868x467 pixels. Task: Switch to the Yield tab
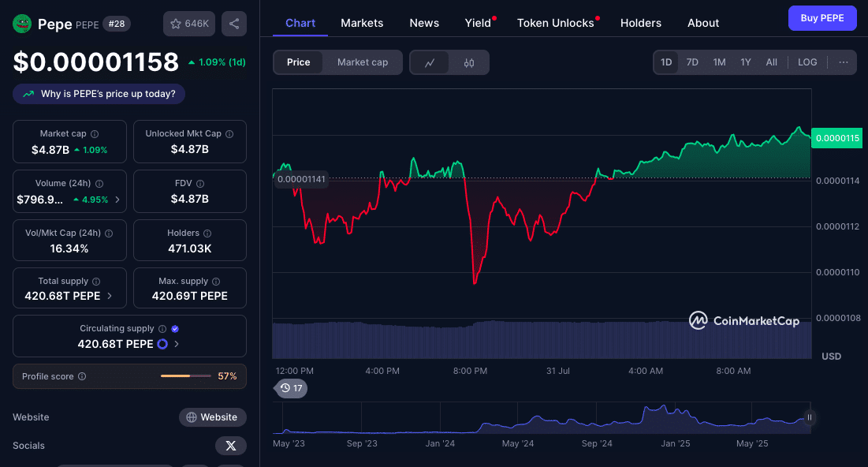pyautogui.click(x=479, y=23)
